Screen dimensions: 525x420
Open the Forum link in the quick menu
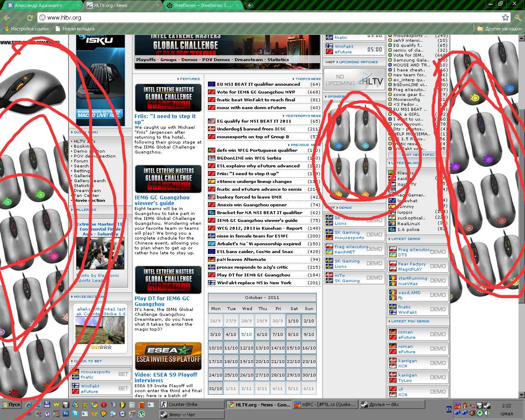coord(81,161)
